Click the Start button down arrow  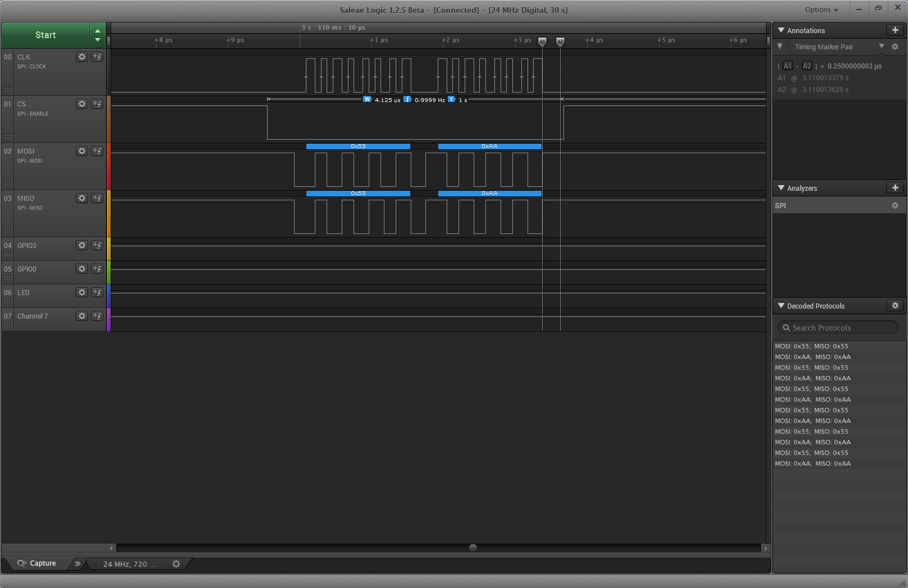[x=98, y=40]
